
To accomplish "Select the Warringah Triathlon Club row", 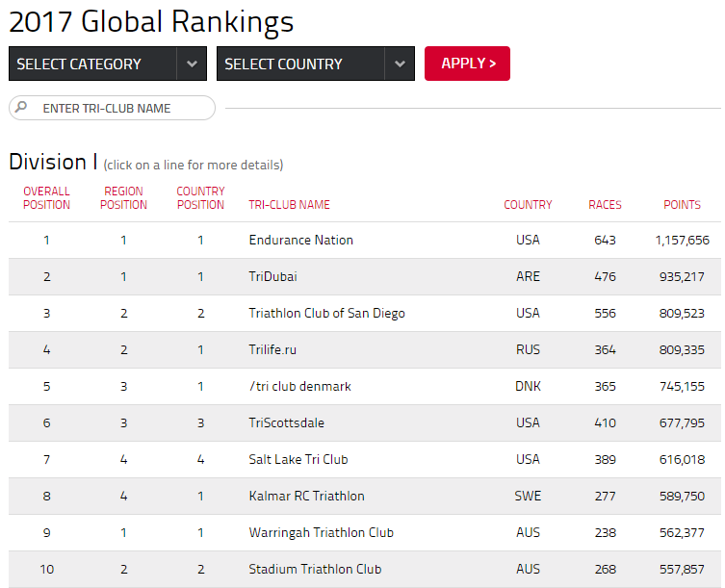I will [x=364, y=532].
